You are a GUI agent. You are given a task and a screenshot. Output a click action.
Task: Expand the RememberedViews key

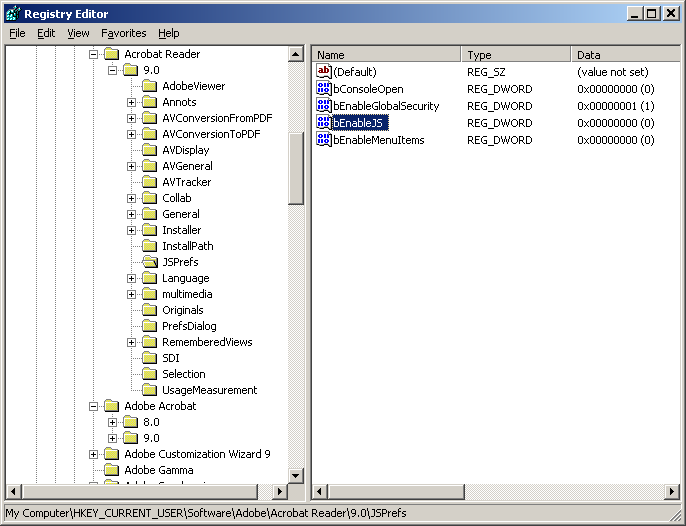tap(131, 342)
